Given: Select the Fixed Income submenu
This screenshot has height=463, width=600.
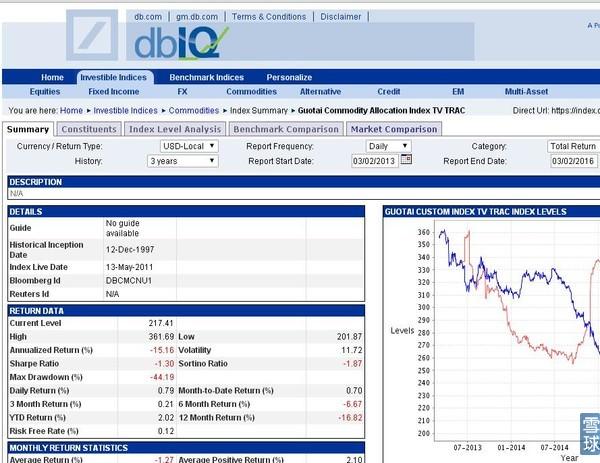Looking at the screenshot, I should pos(114,92).
